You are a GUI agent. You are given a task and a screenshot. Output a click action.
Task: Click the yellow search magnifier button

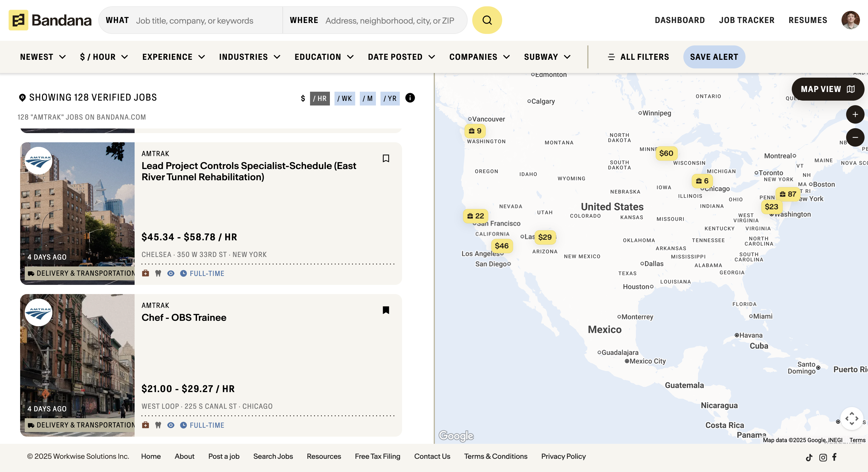487,20
